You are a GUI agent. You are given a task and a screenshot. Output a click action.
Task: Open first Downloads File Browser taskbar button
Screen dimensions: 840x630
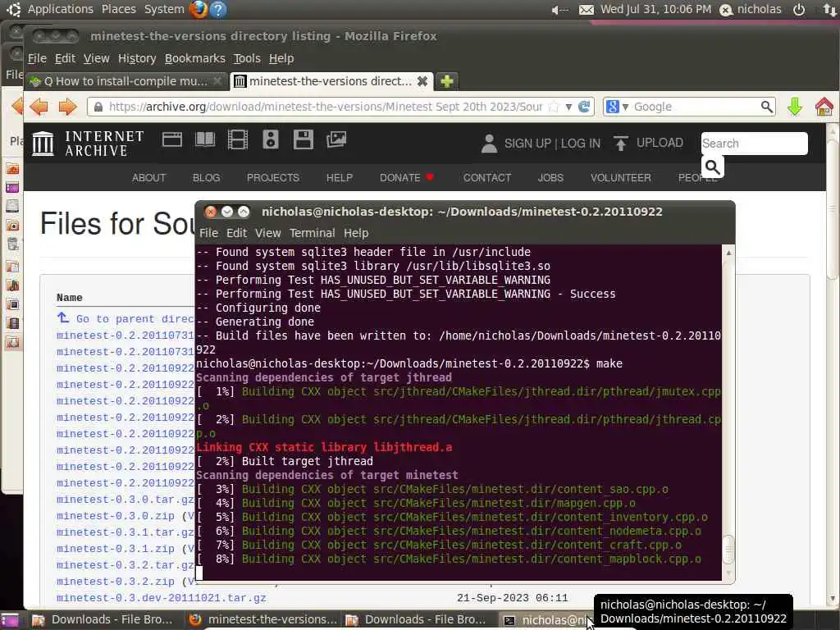[x=103, y=620]
